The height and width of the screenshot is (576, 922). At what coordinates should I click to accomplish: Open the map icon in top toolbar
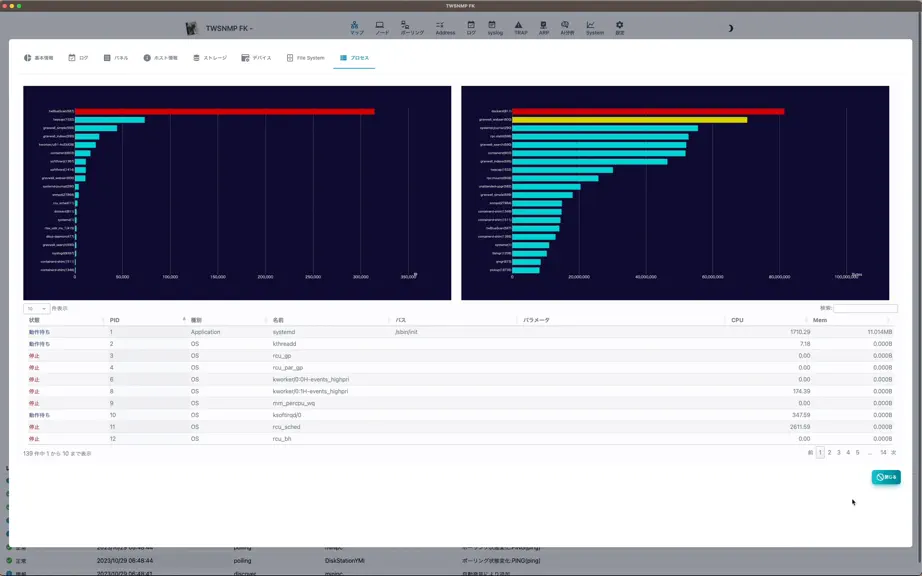(356, 28)
